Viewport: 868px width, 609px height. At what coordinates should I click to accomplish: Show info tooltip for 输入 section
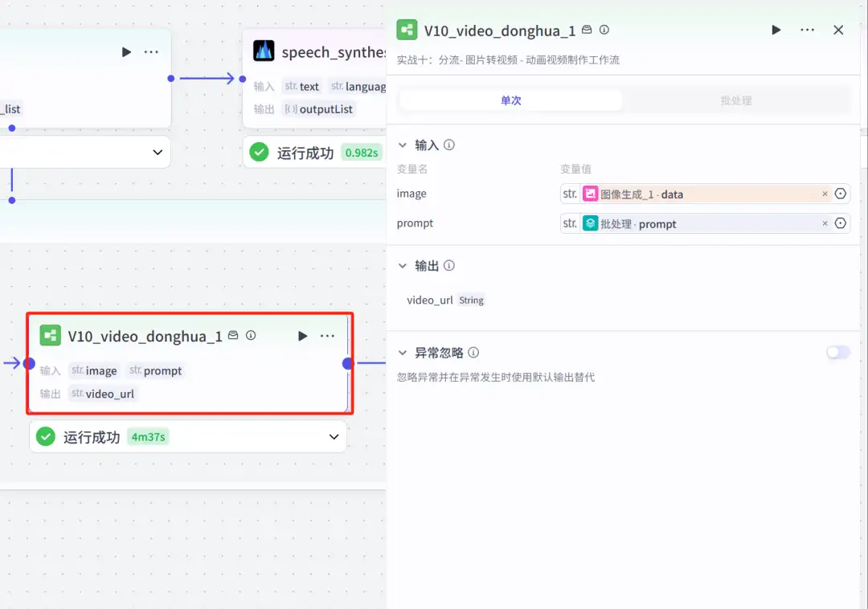click(x=449, y=145)
